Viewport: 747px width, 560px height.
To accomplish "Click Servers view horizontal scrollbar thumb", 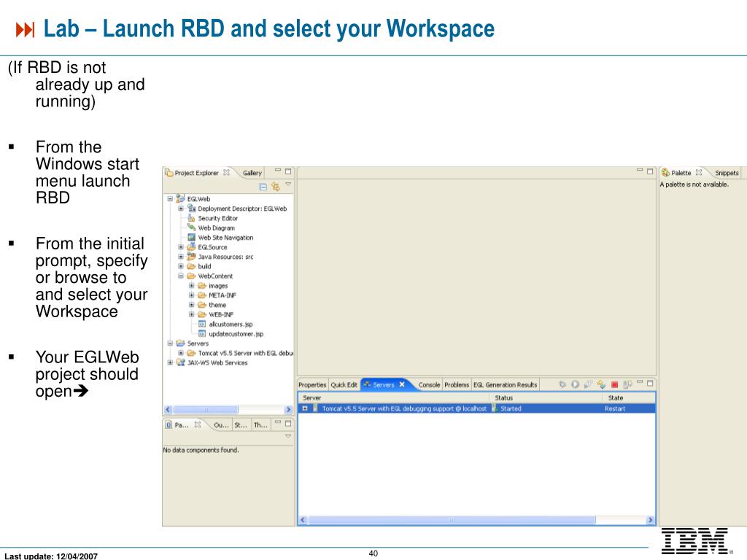I will point(452,520).
